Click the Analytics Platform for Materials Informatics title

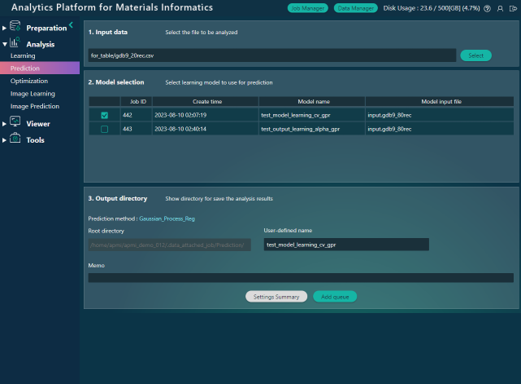click(112, 7)
